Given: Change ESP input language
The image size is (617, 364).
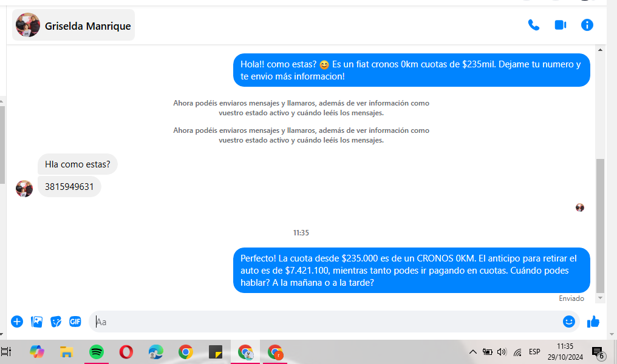Looking at the screenshot, I should coord(534,351).
